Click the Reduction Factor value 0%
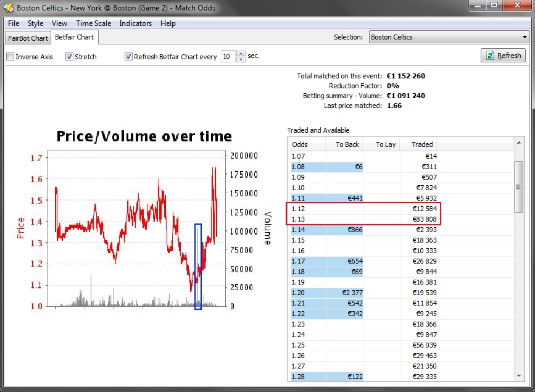 tap(392, 86)
